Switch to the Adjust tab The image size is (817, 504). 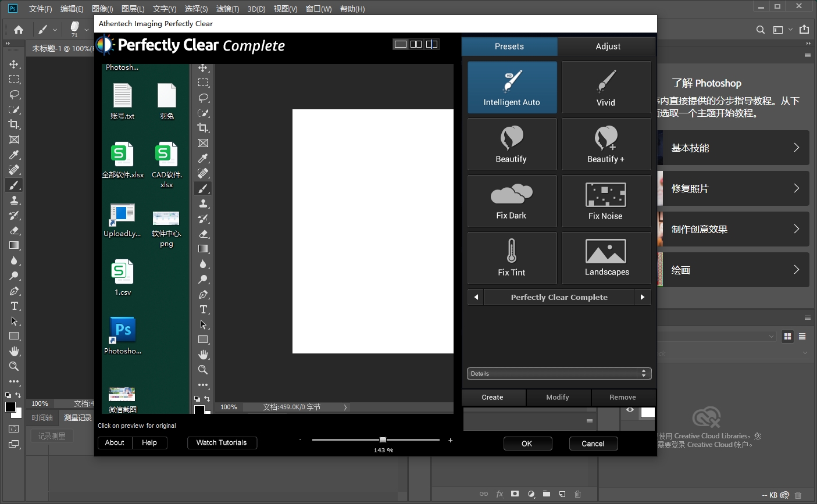click(x=607, y=47)
